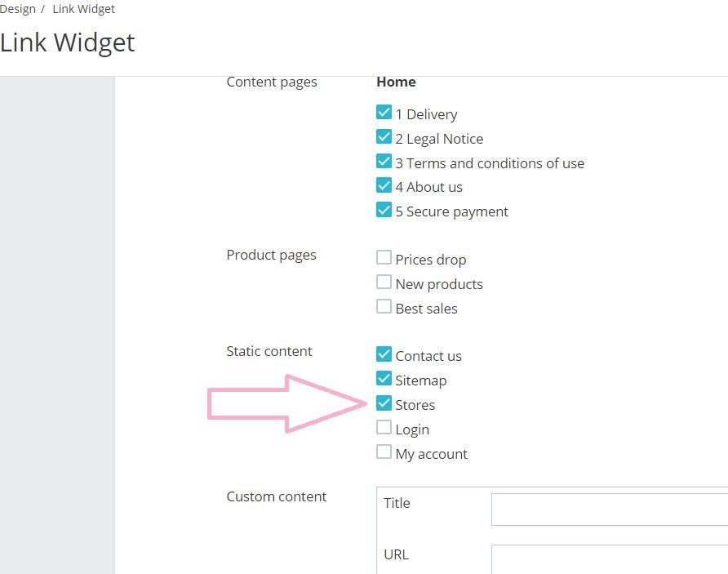Focus the custom content URL field

(609, 560)
